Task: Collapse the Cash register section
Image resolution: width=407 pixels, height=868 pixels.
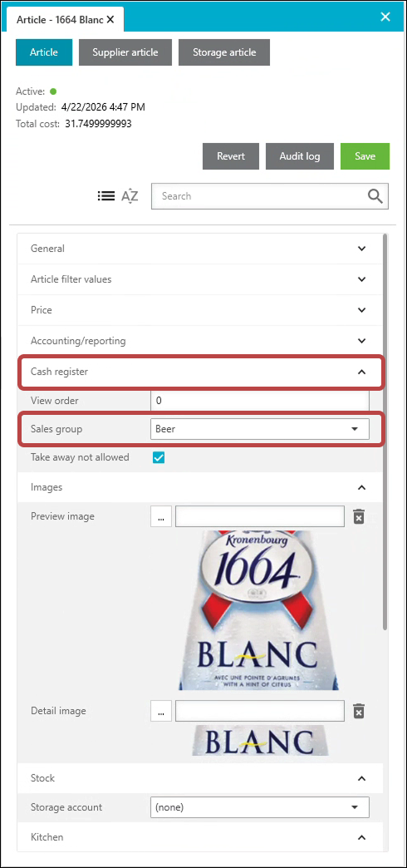Action: (199, 372)
